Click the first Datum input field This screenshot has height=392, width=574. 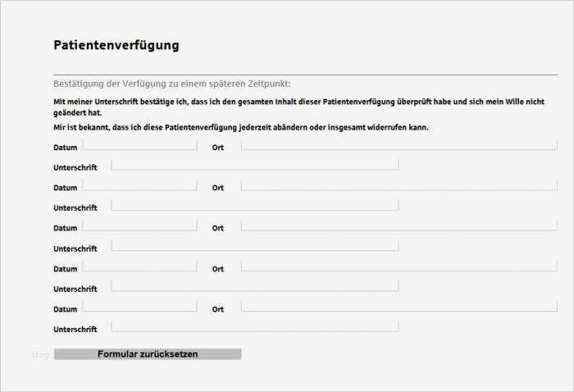(139, 145)
